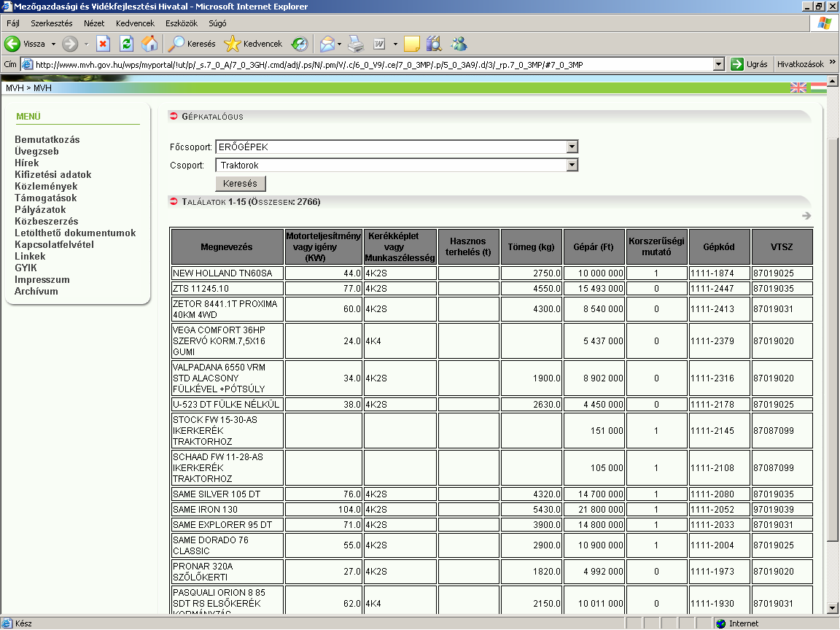Click the Impresszum menu link
Screen dimensions: 840x630
[x=42, y=280]
